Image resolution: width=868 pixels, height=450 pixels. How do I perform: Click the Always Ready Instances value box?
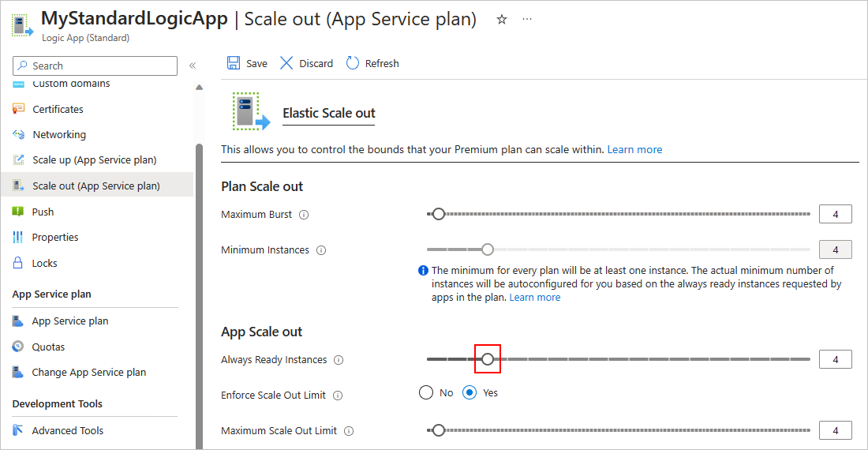[x=835, y=360]
